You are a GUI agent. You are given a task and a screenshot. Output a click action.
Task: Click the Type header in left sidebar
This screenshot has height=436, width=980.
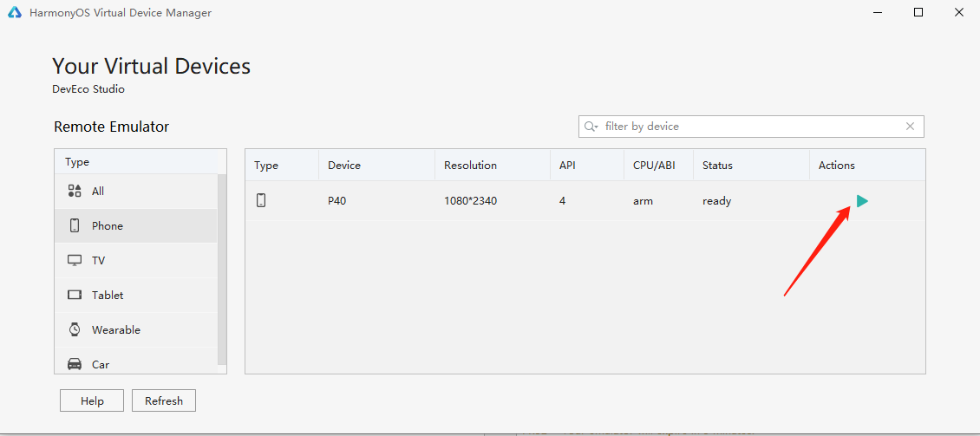(x=77, y=162)
